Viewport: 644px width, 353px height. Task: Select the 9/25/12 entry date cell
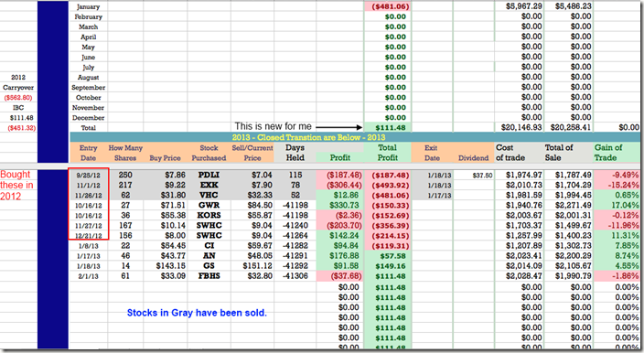coord(89,176)
